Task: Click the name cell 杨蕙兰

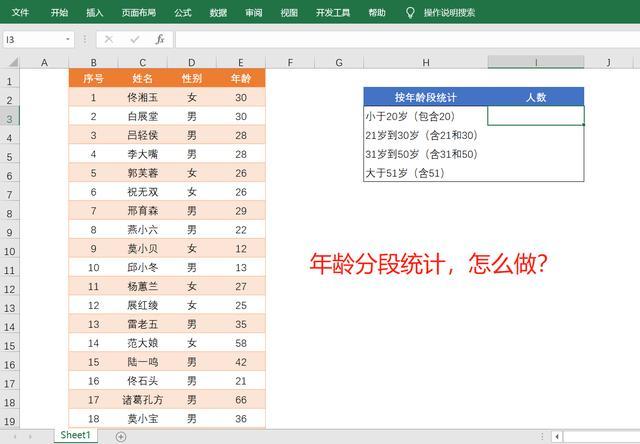Action: [x=142, y=286]
